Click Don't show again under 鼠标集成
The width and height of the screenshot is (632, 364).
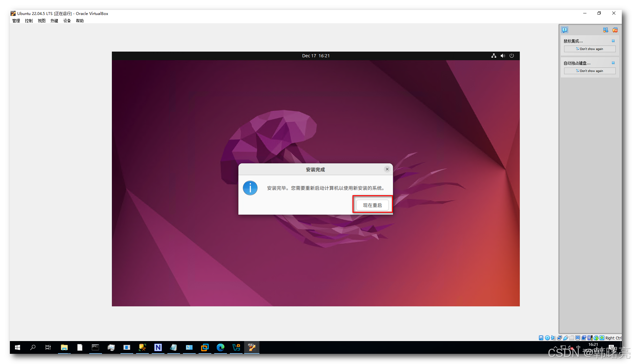(x=590, y=49)
